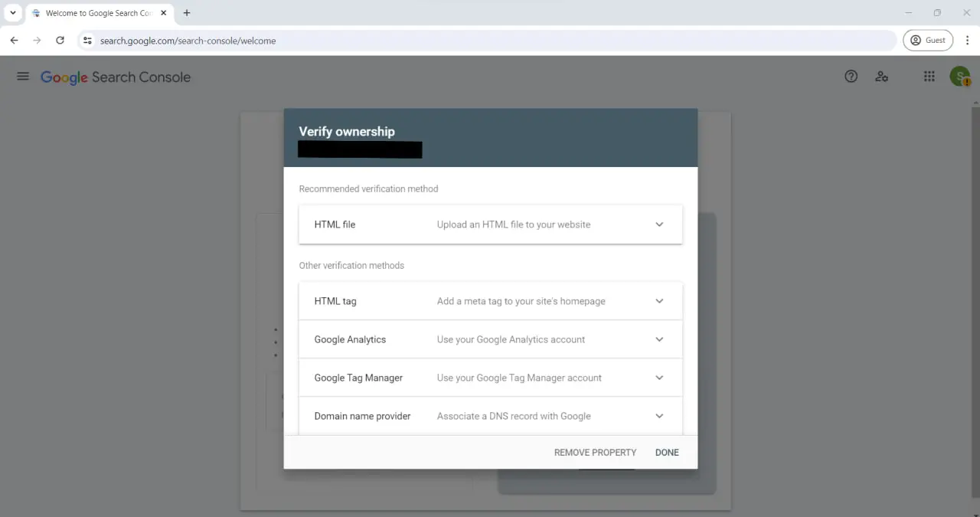This screenshot has height=517, width=980.
Task: Open the main hamburger menu
Action: click(x=23, y=77)
